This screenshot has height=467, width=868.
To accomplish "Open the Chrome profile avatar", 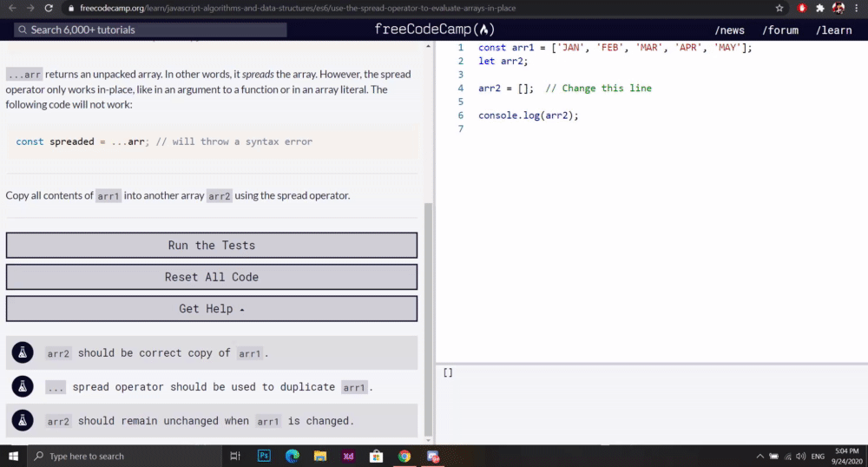I will (x=838, y=9).
